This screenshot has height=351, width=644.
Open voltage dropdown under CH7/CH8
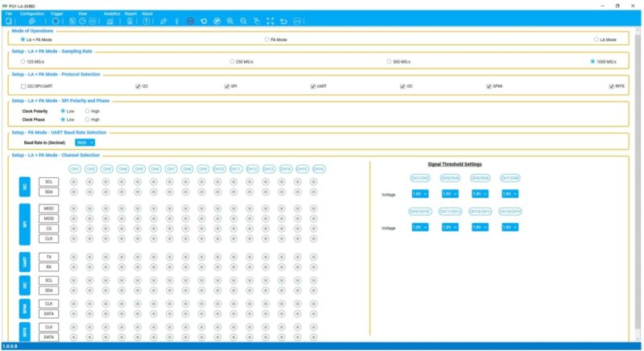tap(510, 194)
